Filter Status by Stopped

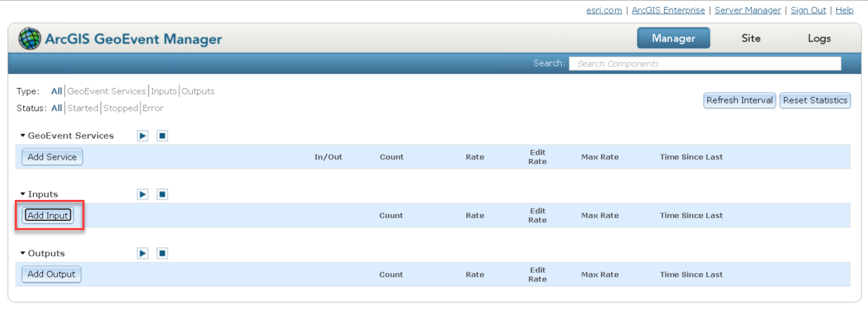tap(120, 108)
